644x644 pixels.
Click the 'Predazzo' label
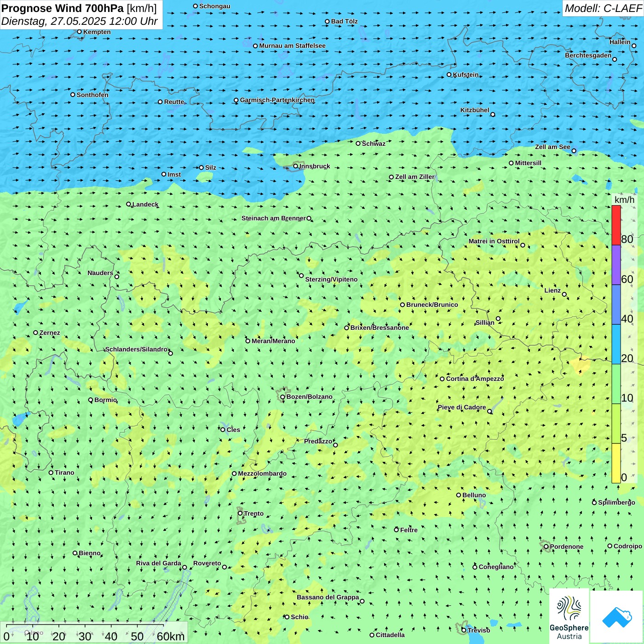(x=318, y=441)
